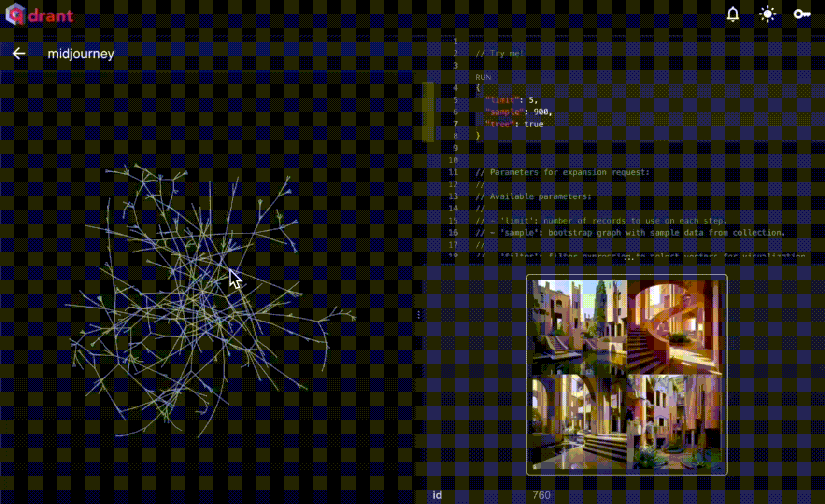Click the value true in the editor
Image resolution: width=825 pixels, height=504 pixels.
[x=534, y=124]
